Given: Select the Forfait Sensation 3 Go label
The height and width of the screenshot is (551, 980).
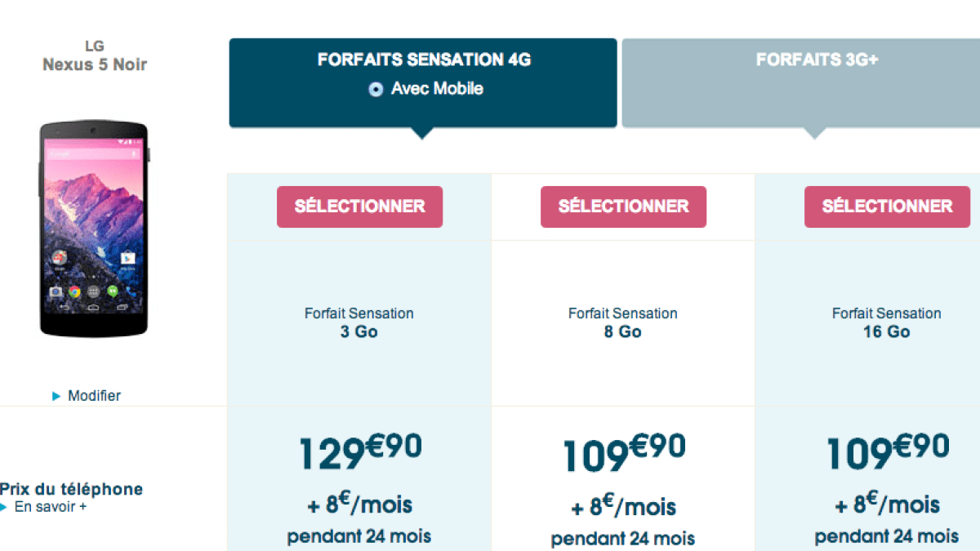Looking at the screenshot, I should [x=359, y=322].
